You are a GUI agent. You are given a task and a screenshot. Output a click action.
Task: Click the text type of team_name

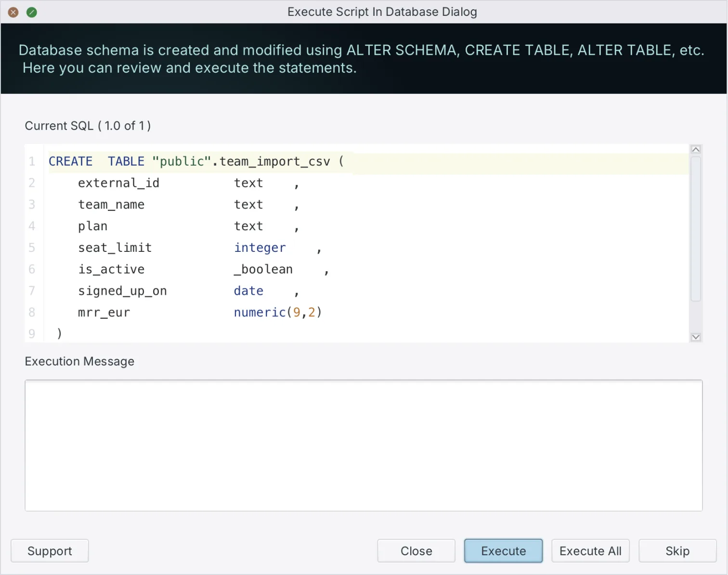click(248, 205)
